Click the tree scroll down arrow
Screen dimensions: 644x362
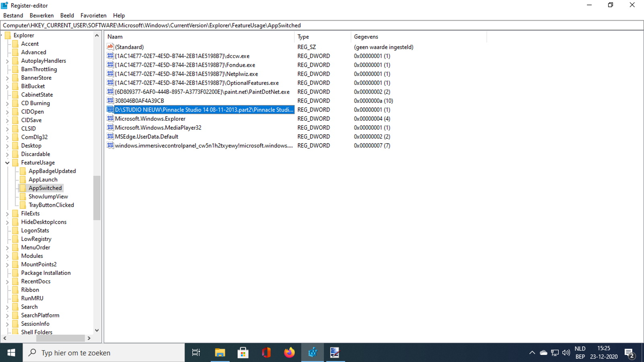pos(97,331)
